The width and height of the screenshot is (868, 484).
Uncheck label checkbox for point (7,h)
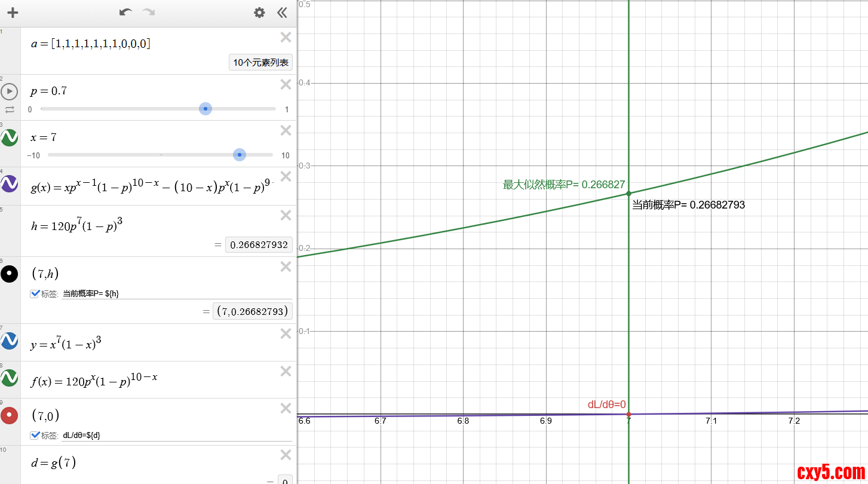[35, 293]
